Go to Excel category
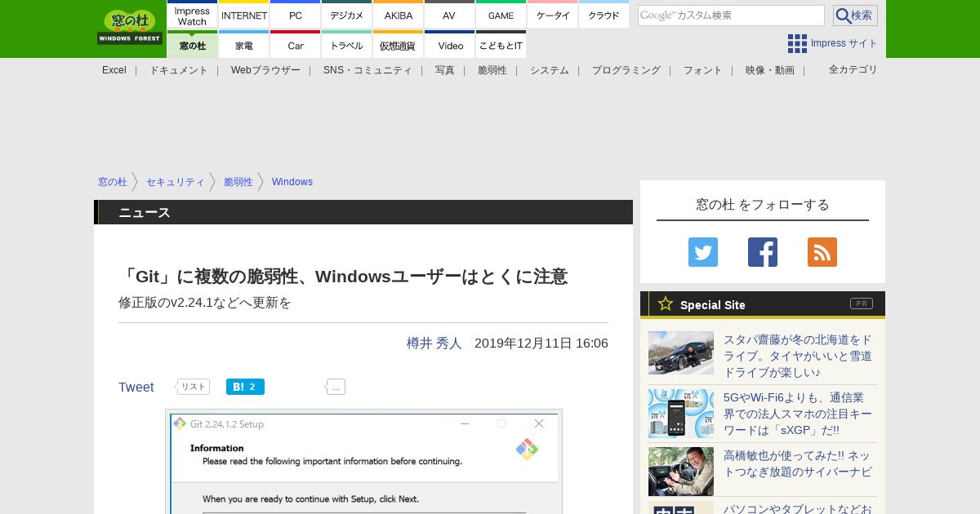 114,70
